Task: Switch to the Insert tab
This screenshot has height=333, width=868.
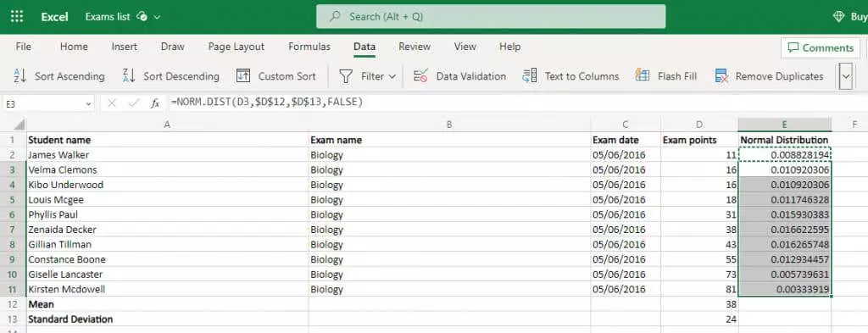Action: 124,47
